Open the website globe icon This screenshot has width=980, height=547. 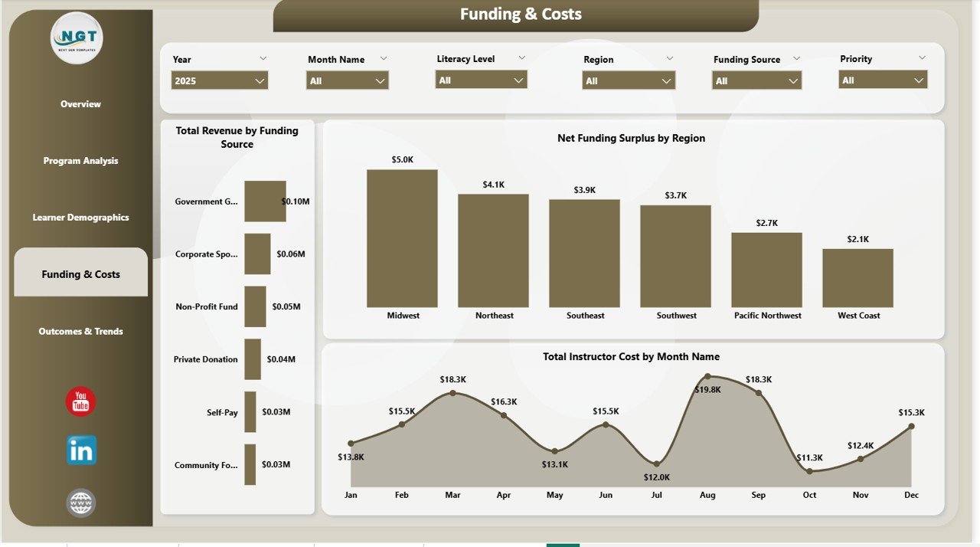coord(80,503)
